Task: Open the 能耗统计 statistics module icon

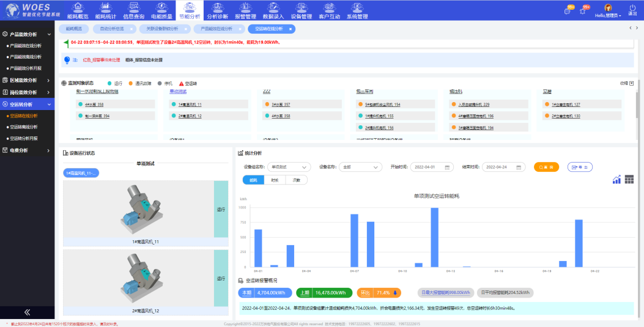Action: [105, 7]
